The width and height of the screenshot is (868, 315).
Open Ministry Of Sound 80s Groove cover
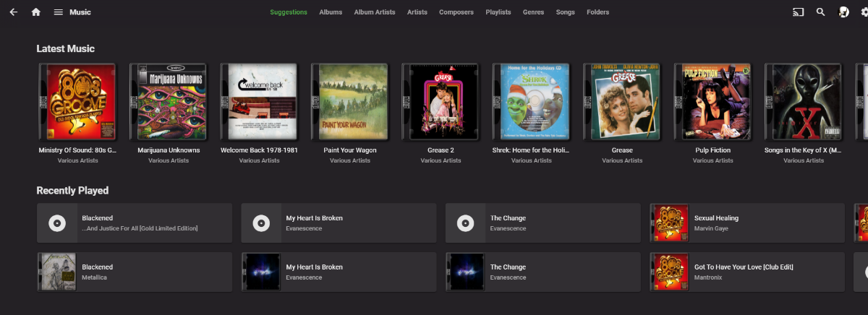(x=77, y=102)
